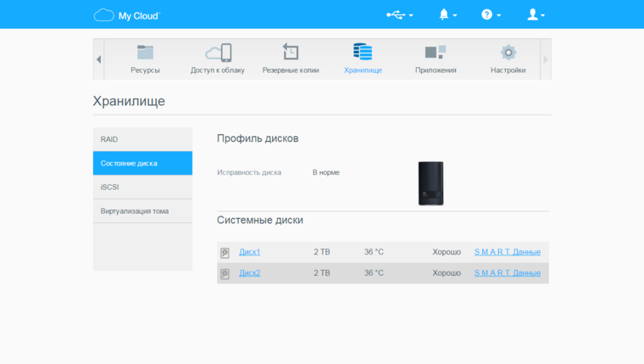Open the USB devices dropdown

pyautogui.click(x=400, y=15)
